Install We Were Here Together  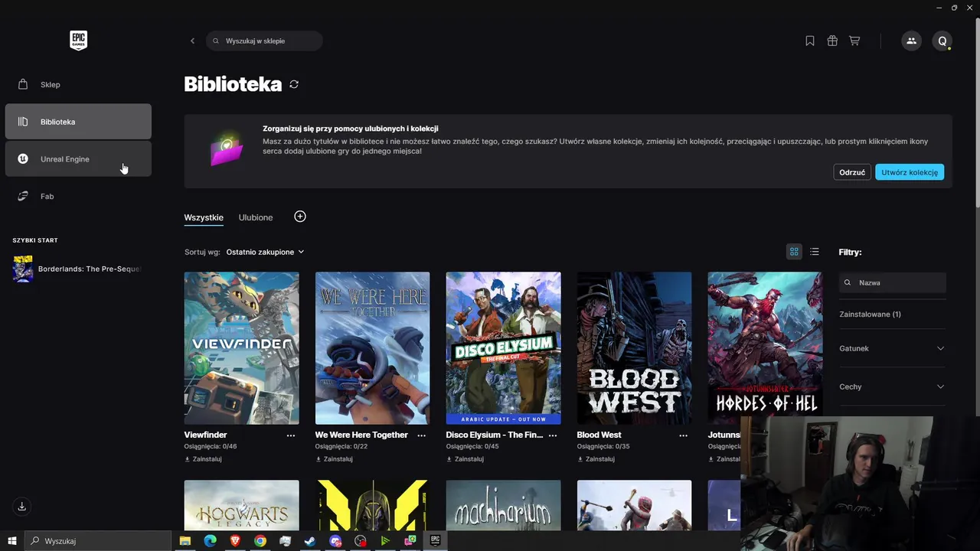[x=335, y=459]
